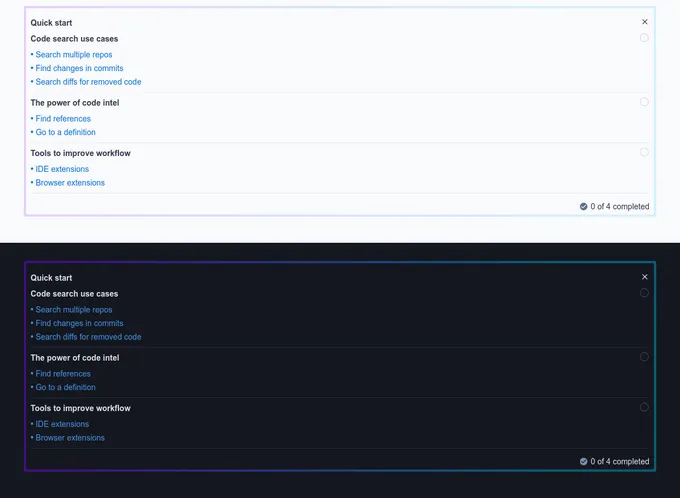
Task: Open Go to a definition link, dark panel
Action: [x=65, y=387]
